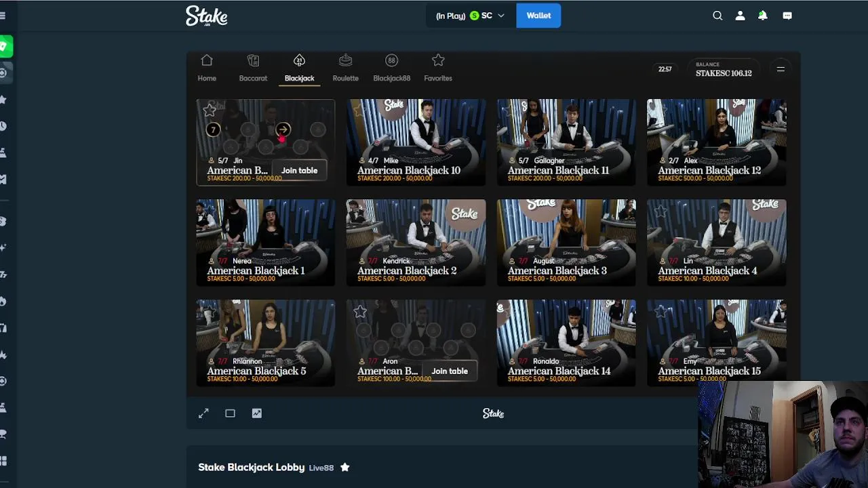Click the arrow seat circle on Jin's table
The width and height of the screenshot is (868, 488).
click(x=283, y=129)
